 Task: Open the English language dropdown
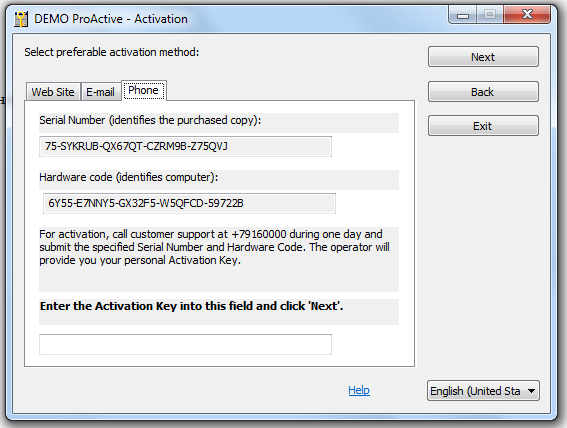pos(483,390)
